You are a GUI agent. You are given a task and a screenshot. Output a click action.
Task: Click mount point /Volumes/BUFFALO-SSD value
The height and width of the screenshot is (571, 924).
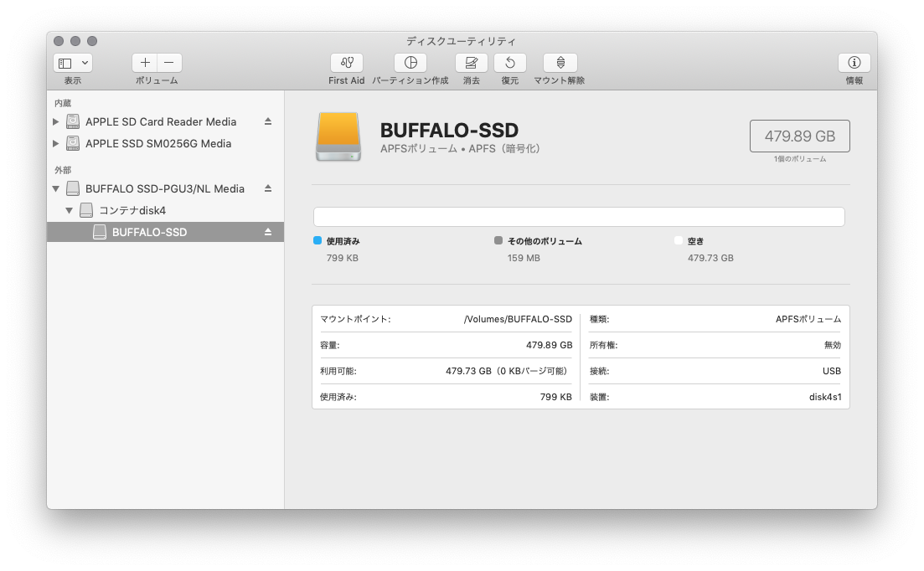pos(518,319)
